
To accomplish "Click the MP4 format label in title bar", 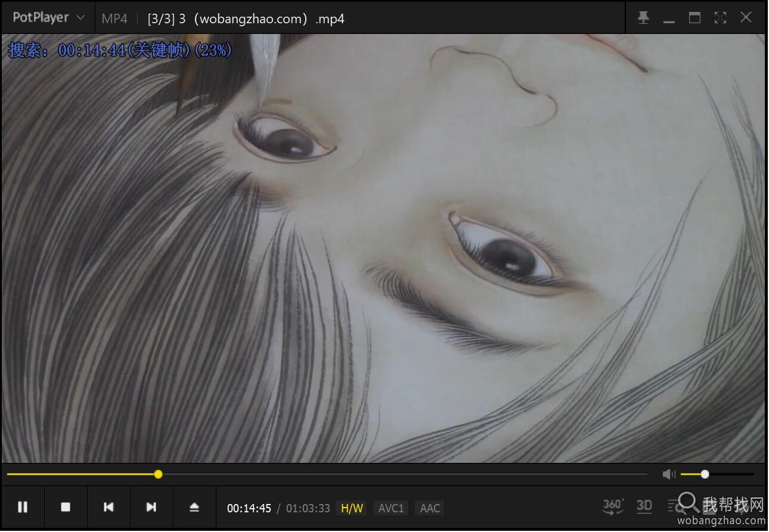I will (x=114, y=18).
